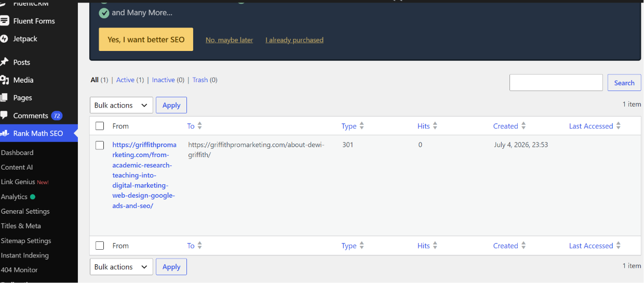The width and height of the screenshot is (644, 283).
Task: Click the Fluent Forms sidebar icon
Action: coord(5,21)
